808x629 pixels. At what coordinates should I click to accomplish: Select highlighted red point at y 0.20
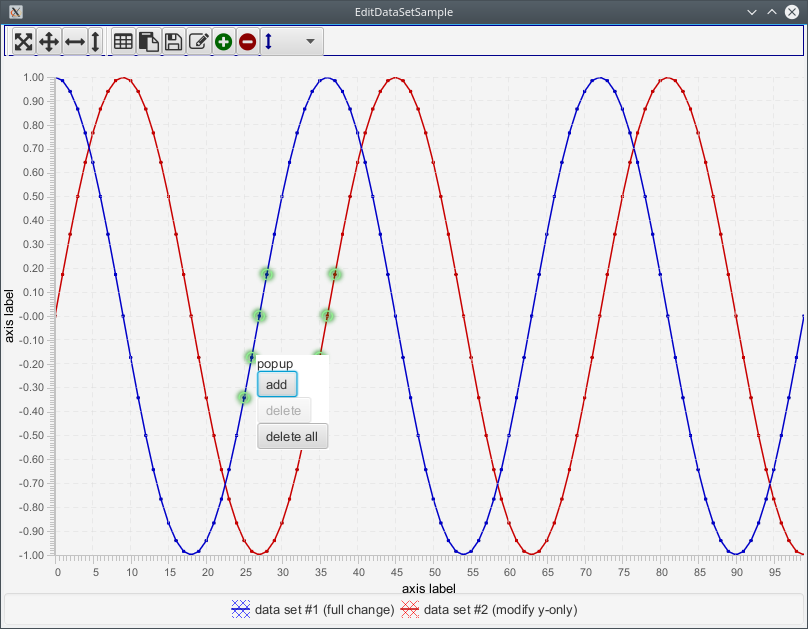(335, 275)
